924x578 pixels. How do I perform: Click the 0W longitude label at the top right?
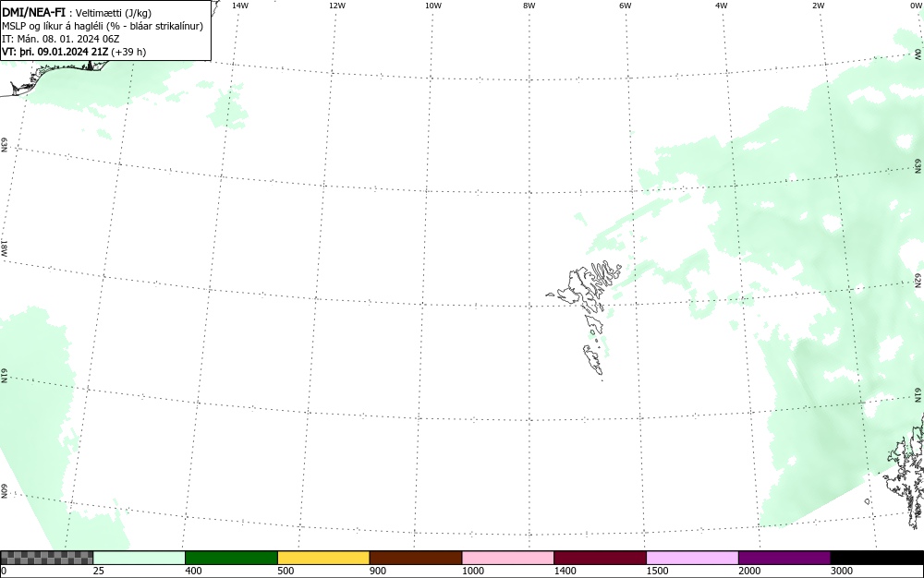(x=916, y=6)
